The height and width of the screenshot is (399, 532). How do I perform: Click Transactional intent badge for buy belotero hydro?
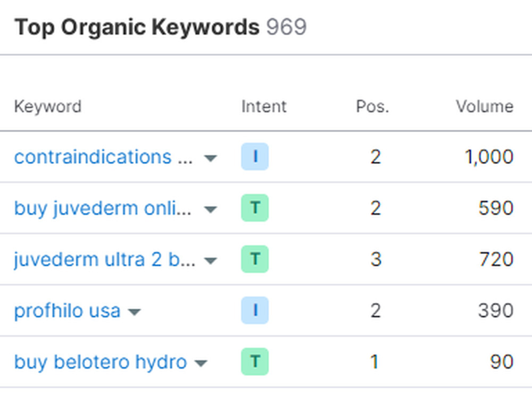point(255,362)
